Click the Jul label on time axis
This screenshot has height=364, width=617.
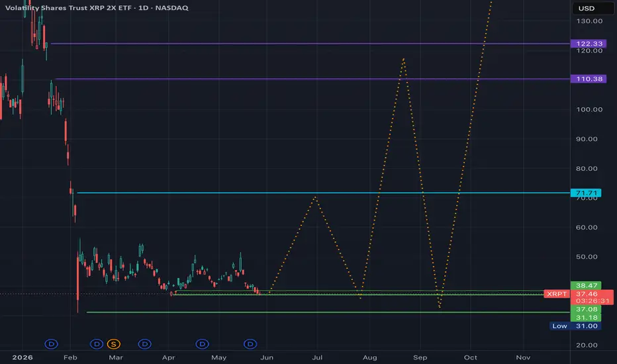click(x=317, y=357)
